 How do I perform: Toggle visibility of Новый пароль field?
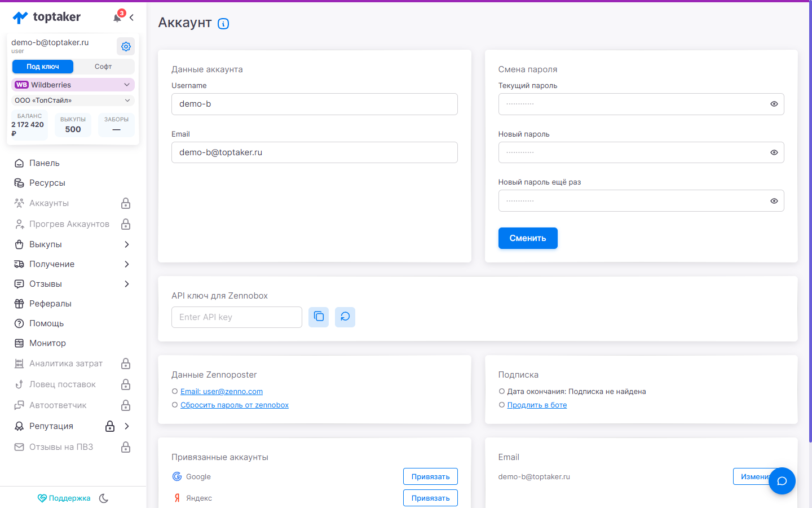click(774, 152)
